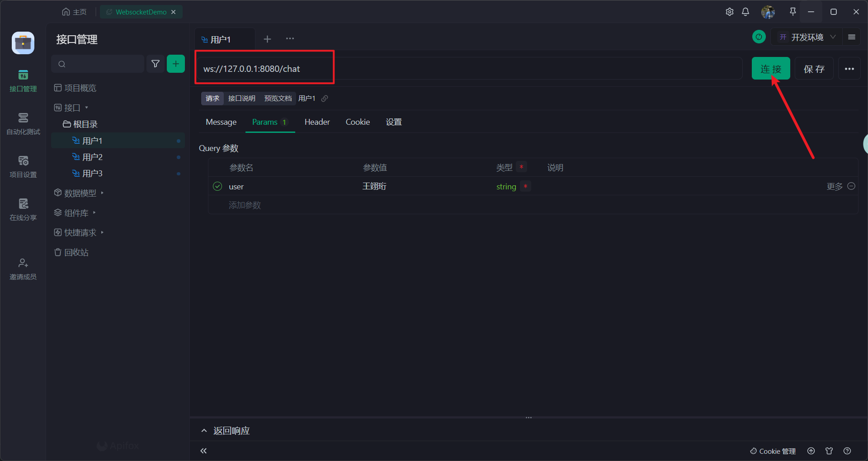Click the green environment status icon
The width and height of the screenshot is (868, 461).
click(759, 37)
